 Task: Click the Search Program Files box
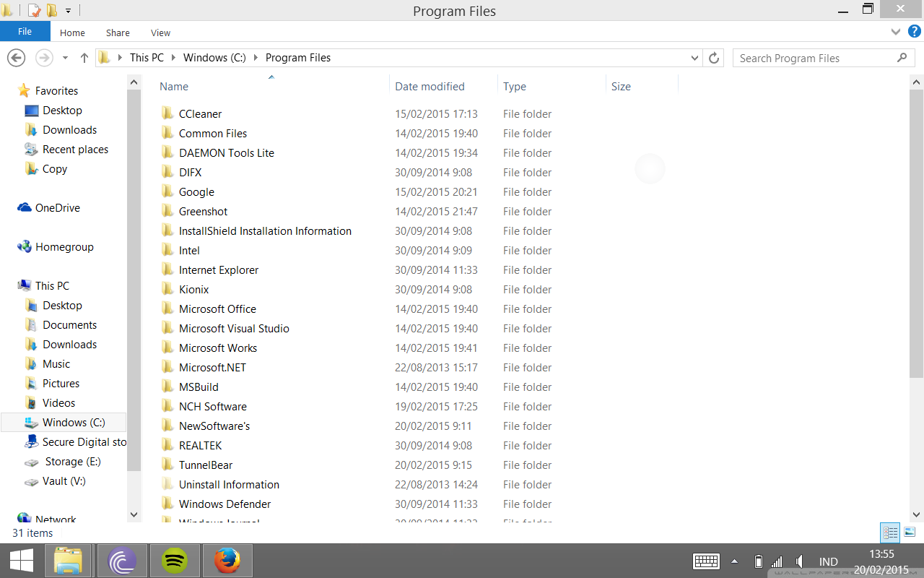point(816,58)
